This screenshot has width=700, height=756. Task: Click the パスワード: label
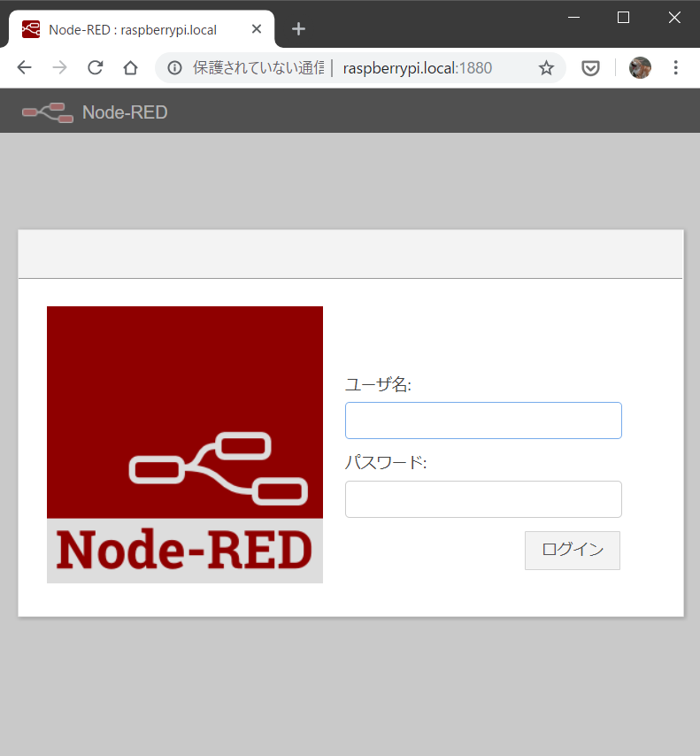coord(386,463)
